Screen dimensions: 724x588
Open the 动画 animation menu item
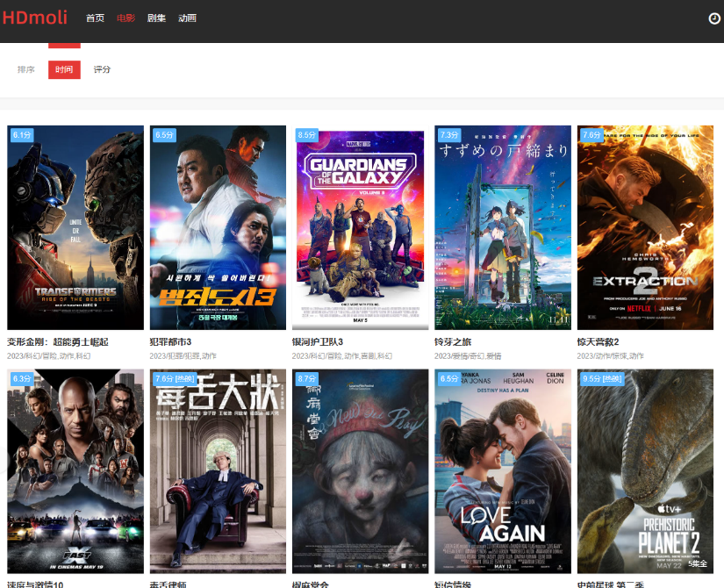pos(188,18)
